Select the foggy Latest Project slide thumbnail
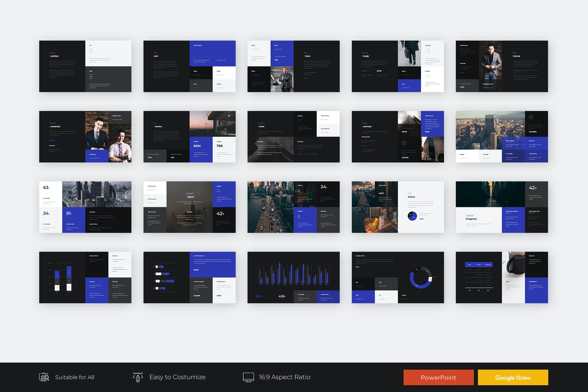This screenshot has height=392, width=588. coord(189,207)
